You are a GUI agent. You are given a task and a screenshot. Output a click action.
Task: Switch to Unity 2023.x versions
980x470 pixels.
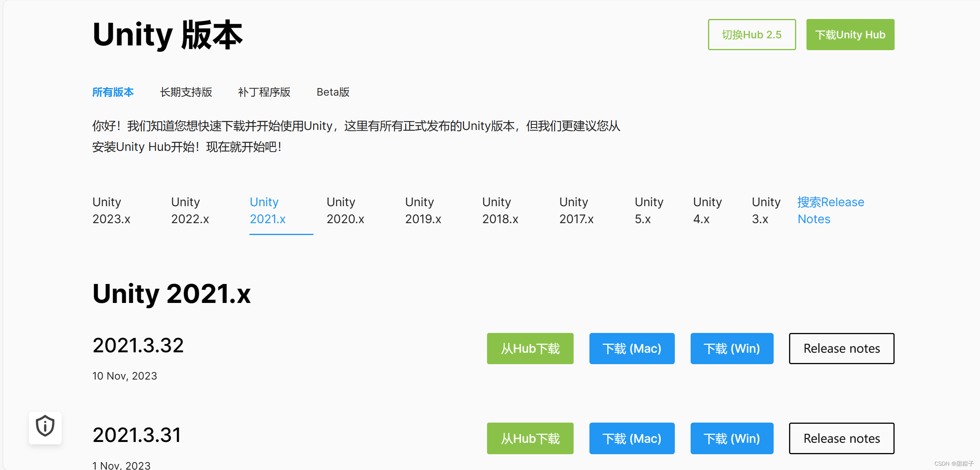point(111,211)
